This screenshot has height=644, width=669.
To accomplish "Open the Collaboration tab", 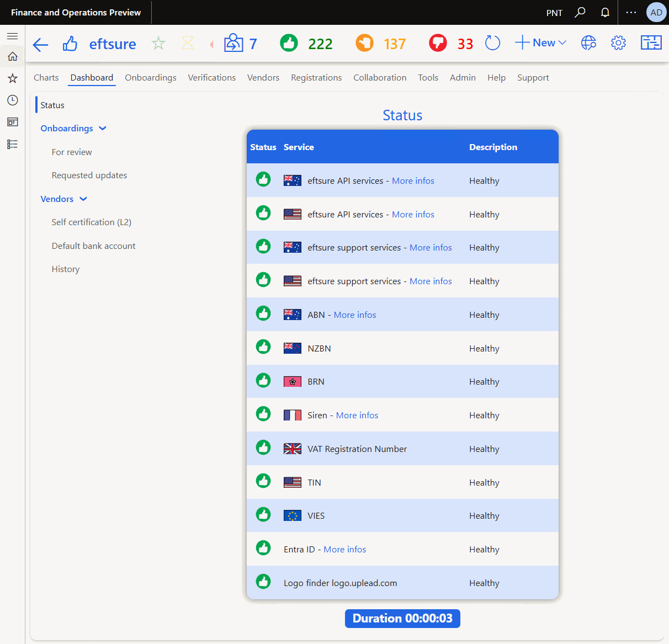I will tap(380, 78).
